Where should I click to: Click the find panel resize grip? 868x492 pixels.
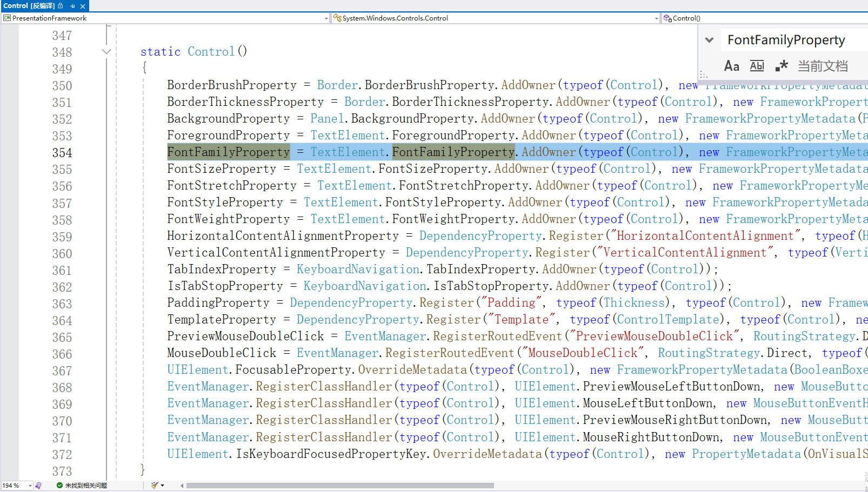tap(704, 75)
